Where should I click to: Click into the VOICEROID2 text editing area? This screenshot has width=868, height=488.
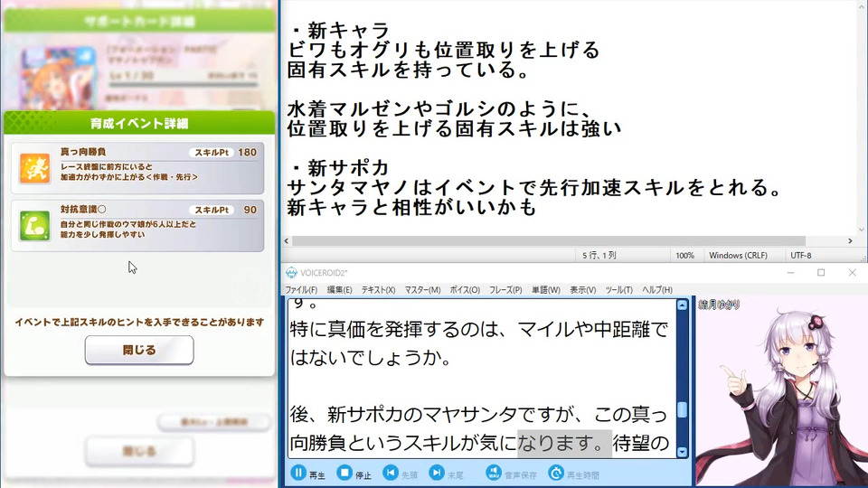coord(482,379)
